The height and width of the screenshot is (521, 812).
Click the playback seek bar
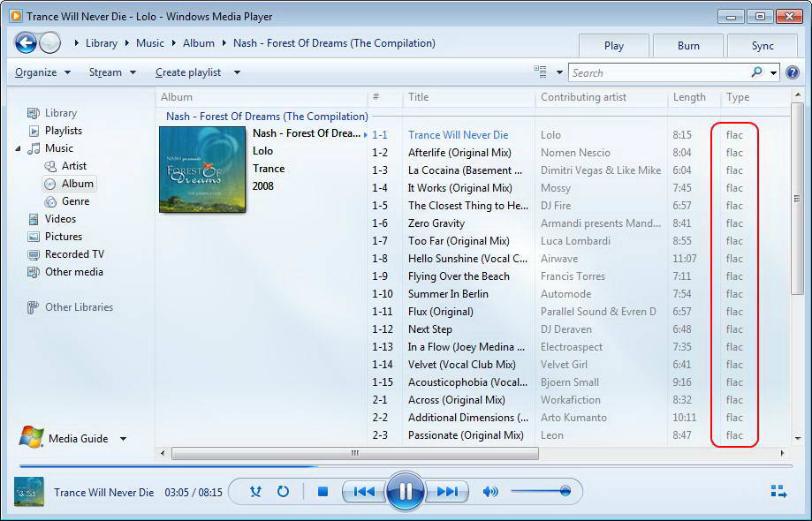406,466
